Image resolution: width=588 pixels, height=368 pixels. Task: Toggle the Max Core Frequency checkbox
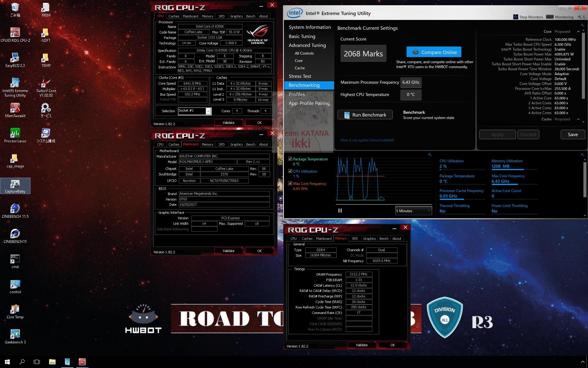[290, 183]
